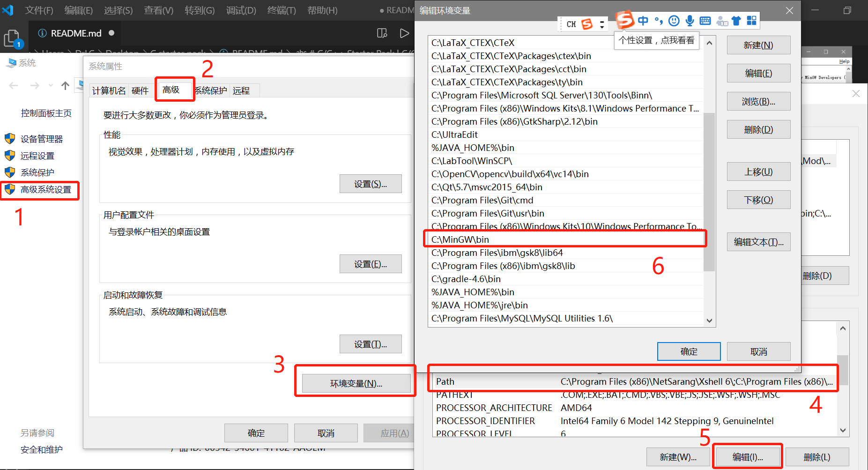Click 编辑(I)... for system variables
The image size is (868, 470).
pos(748,457)
